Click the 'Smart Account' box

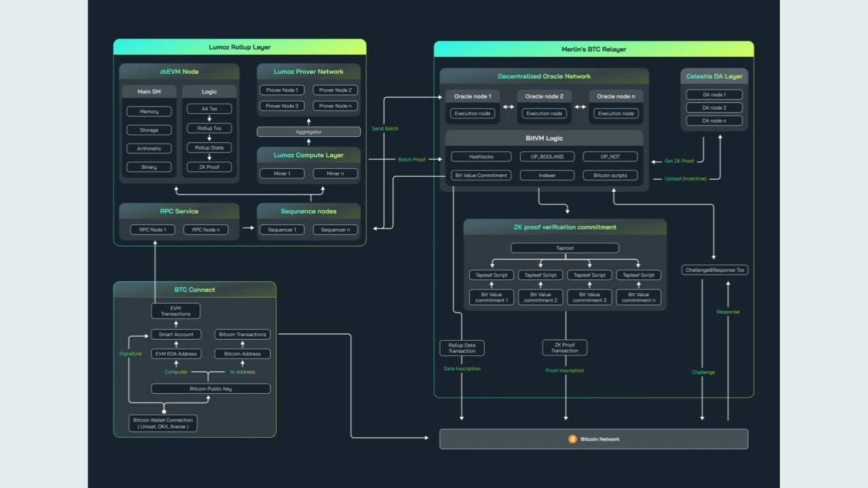[x=176, y=334]
